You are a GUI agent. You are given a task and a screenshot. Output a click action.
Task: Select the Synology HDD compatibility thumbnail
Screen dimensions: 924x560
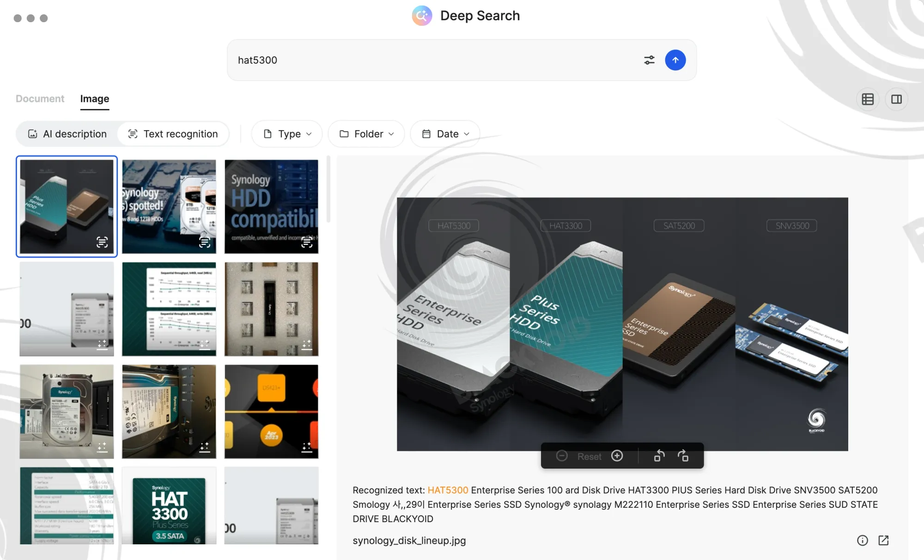[271, 206]
